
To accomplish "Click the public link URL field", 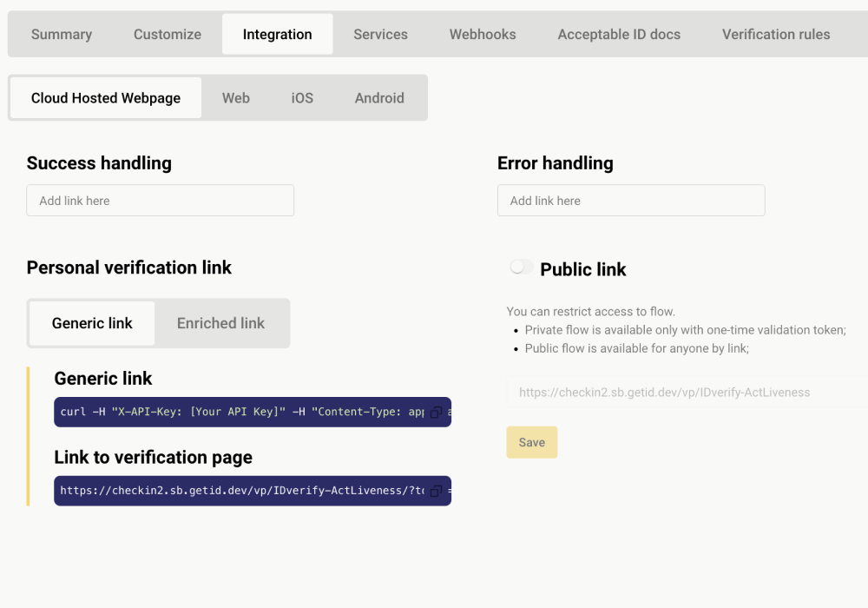I will pos(686,393).
